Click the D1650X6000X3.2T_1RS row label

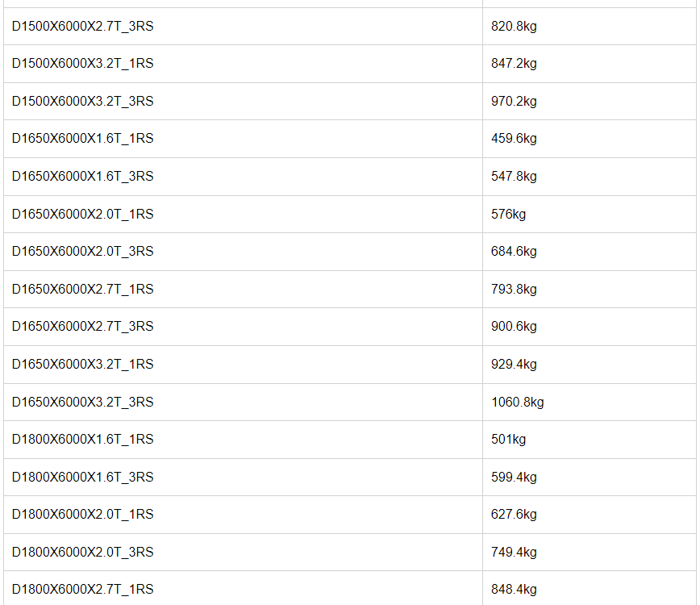point(82,364)
